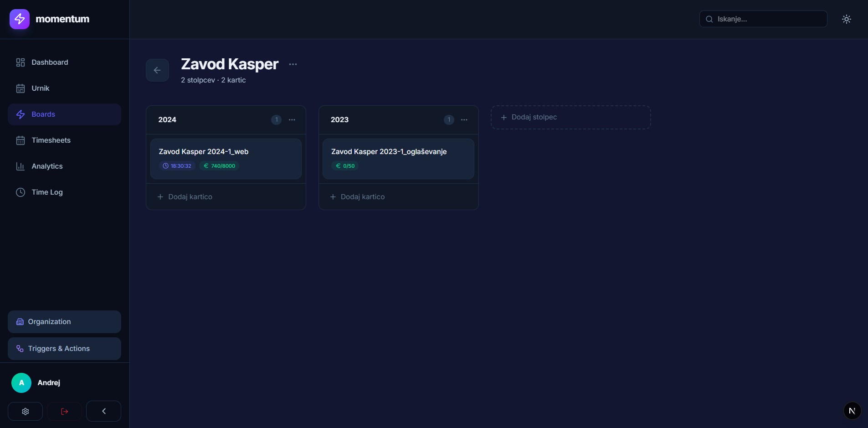Open the 2024 column options menu

(292, 120)
